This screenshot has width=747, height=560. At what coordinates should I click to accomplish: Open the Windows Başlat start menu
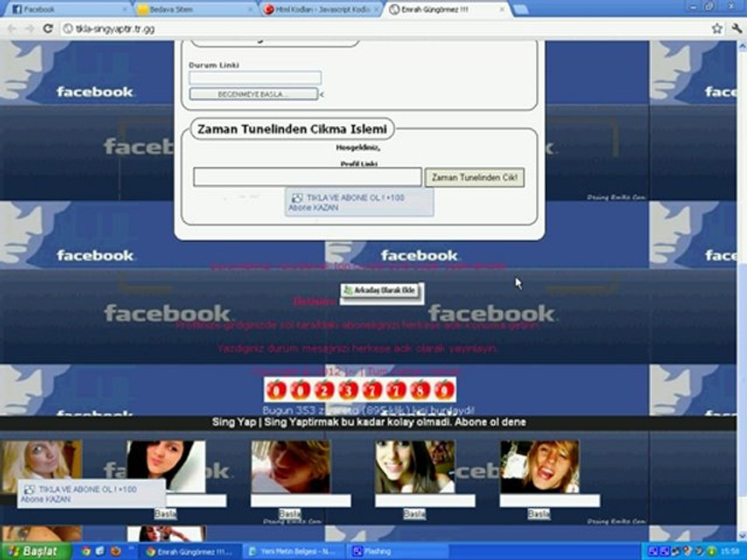(37, 551)
